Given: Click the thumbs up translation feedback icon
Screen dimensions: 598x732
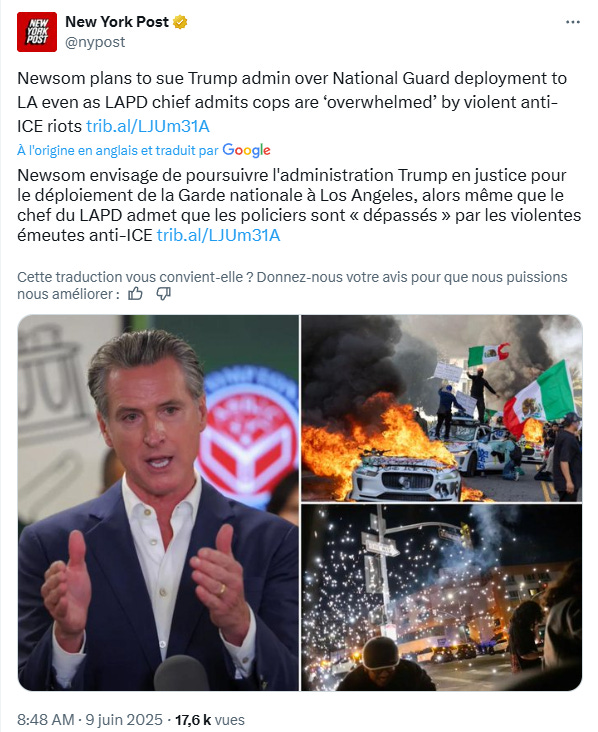Looking at the screenshot, I should [135, 294].
